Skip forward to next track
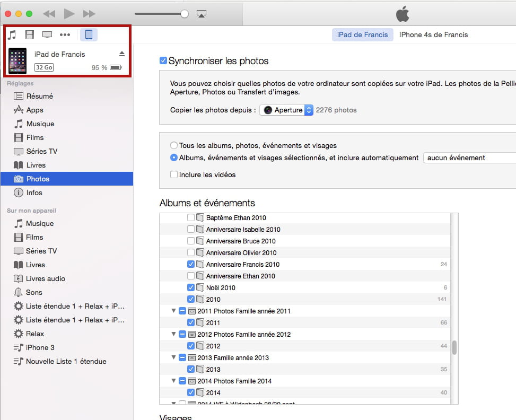Image resolution: width=516 pixels, height=420 pixels. click(89, 14)
